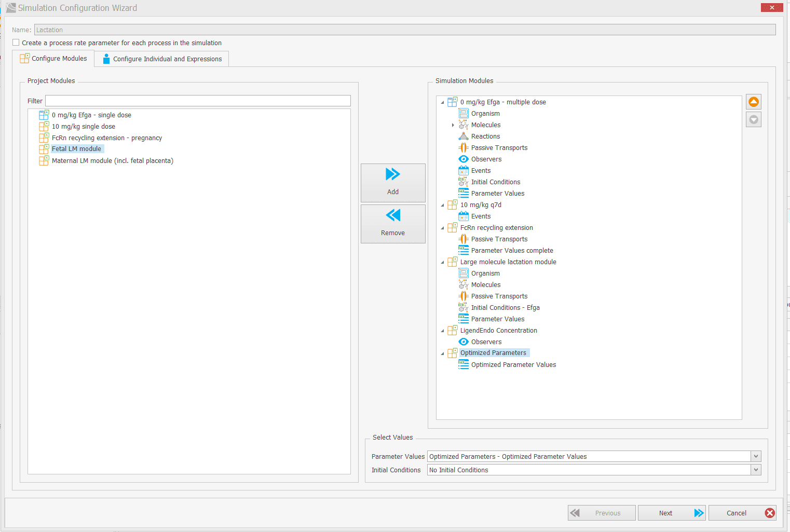
Task: Click the Add button
Action: [393, 183]
